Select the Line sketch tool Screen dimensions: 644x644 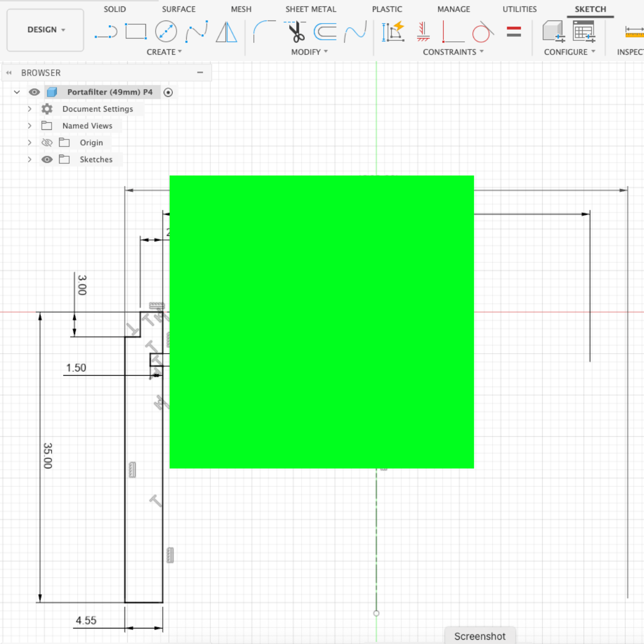click(x=106, y=32)
